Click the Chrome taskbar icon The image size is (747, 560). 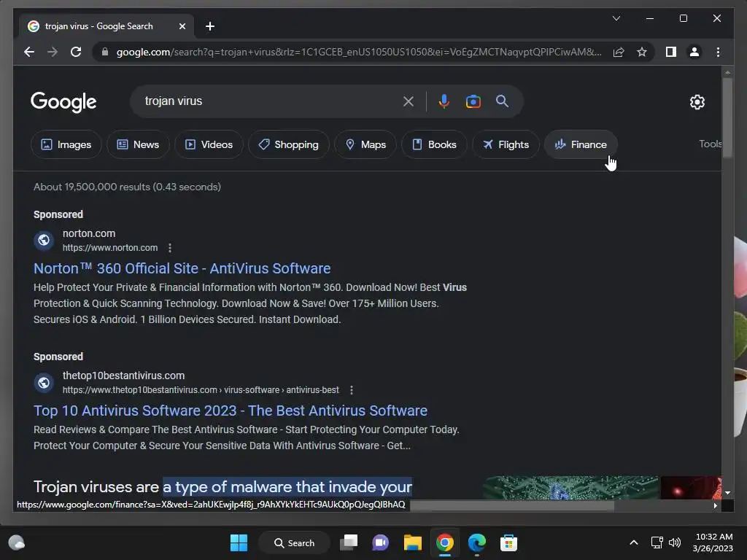click(444, 542)
